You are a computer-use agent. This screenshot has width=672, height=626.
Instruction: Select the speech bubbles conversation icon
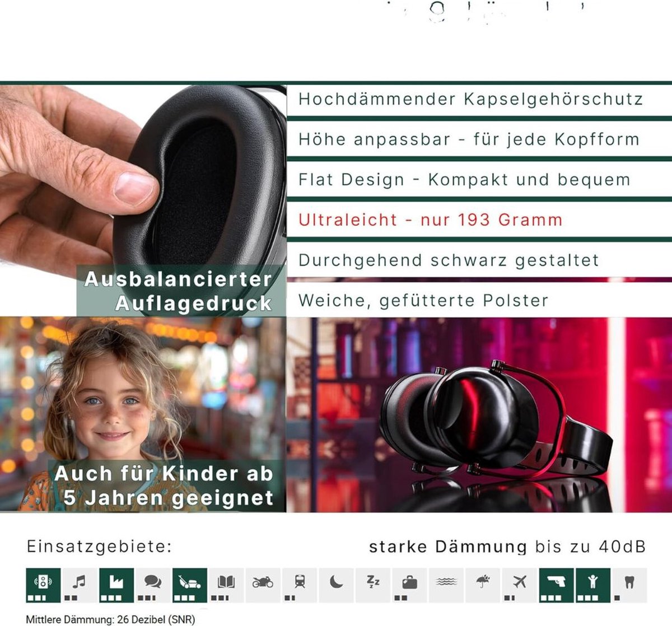[x=153, y=585]
